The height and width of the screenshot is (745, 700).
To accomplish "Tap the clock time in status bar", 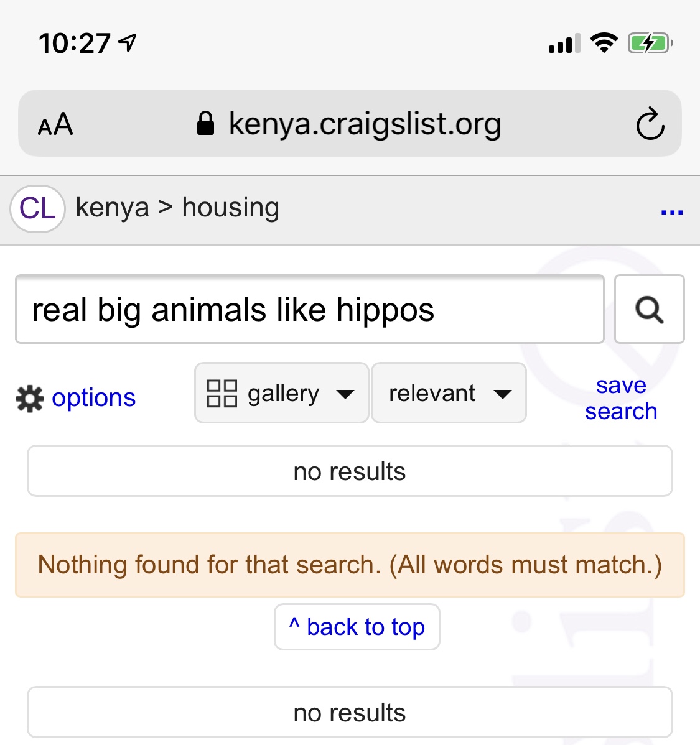I will pyautogui.click(x=74, y=44).
